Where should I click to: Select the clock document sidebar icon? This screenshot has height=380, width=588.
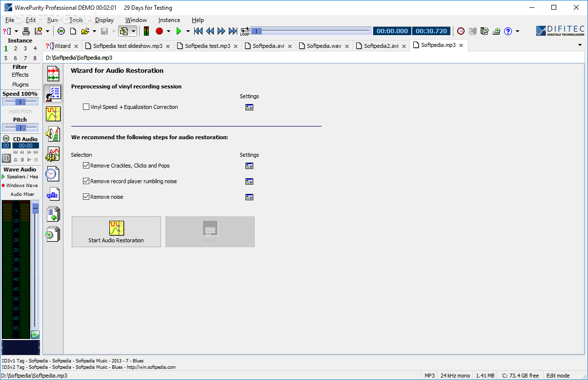click(53, 174)
